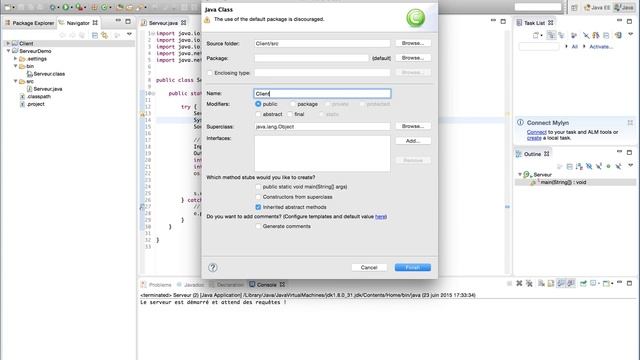Close the Serveur.java editor tab
Image resolution: width=640 pixels, height=360 pixels.
184,23
